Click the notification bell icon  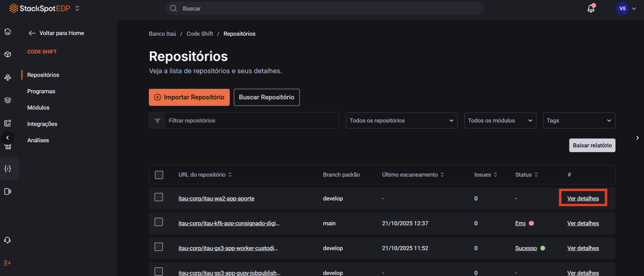pos(591,9)
